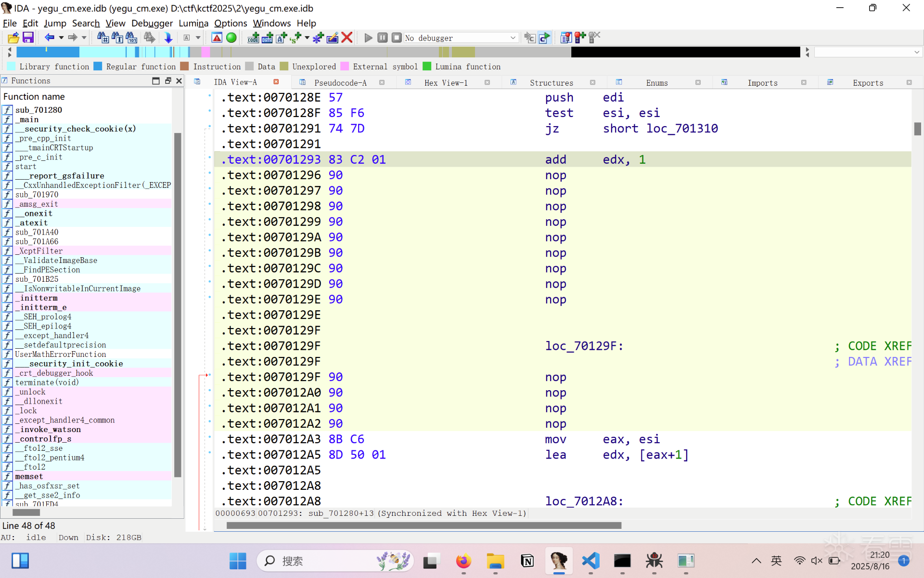This screenshot has width=924, height=578.
Task: Click the Jump back arrow icon
Action: 49,38
